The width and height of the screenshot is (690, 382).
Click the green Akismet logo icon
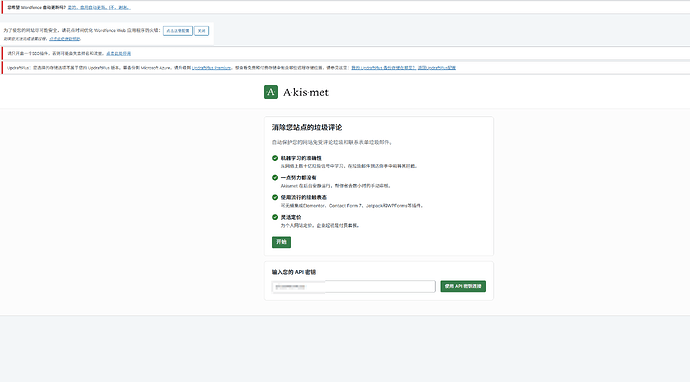point(271,92)
